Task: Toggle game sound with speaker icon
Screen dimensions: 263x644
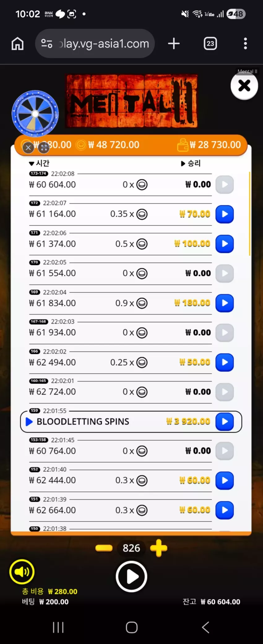Action: pyautogui.click(x=22, y=571)
